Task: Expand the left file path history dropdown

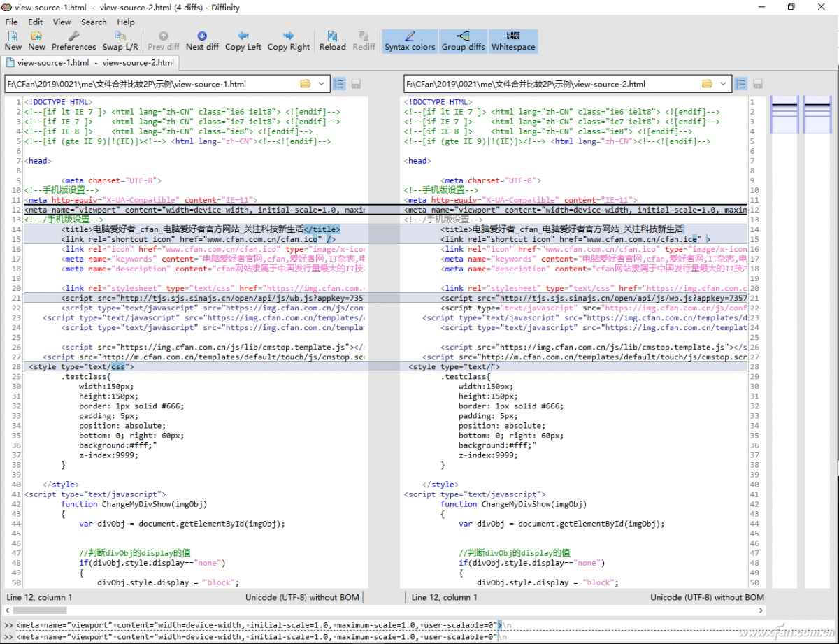Action: (x=322, y=84)
